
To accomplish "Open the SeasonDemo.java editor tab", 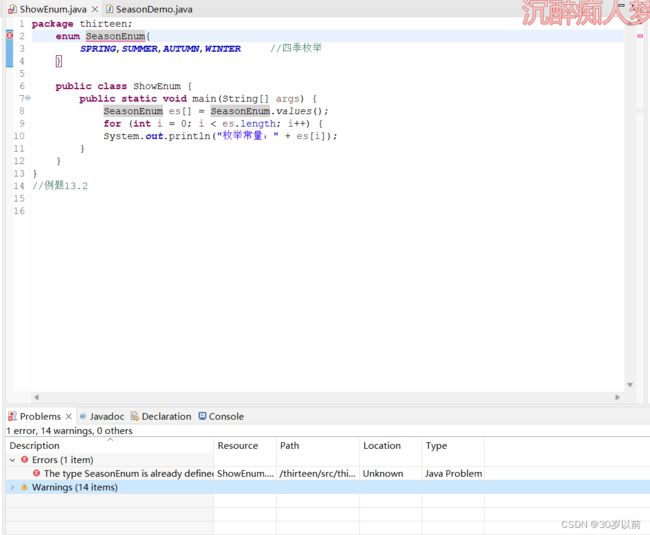I will (x=154, y=9).
